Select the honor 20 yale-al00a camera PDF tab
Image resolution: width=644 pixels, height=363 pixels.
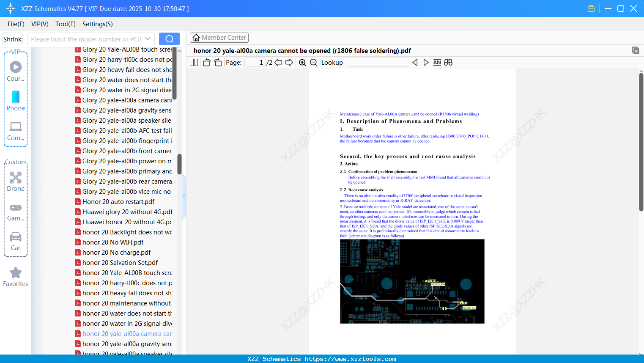click(x=302, y=51)
